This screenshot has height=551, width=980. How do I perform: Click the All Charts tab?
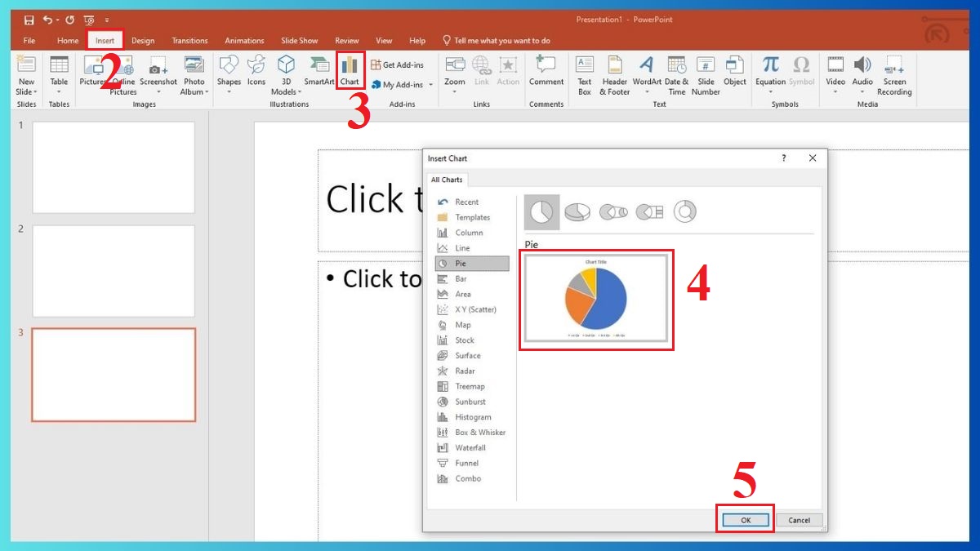[x=448, y=180]
